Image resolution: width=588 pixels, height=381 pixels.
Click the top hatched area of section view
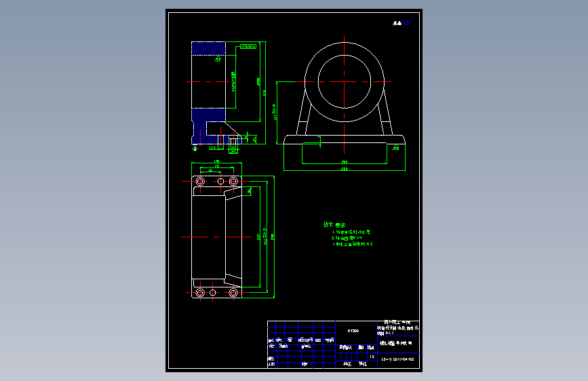(x=208, y=48)
